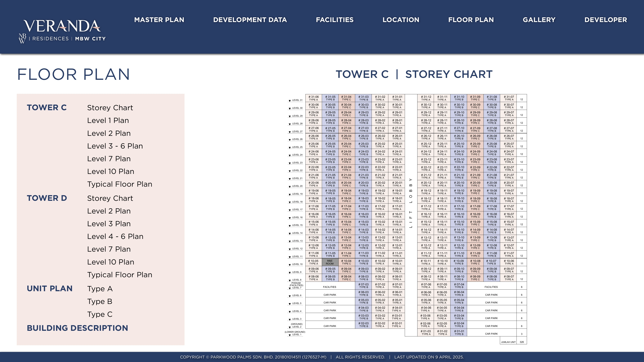Click unit # 31-07 Type A cell
Viewport: 644px width, 362px height.
[508, 98]
